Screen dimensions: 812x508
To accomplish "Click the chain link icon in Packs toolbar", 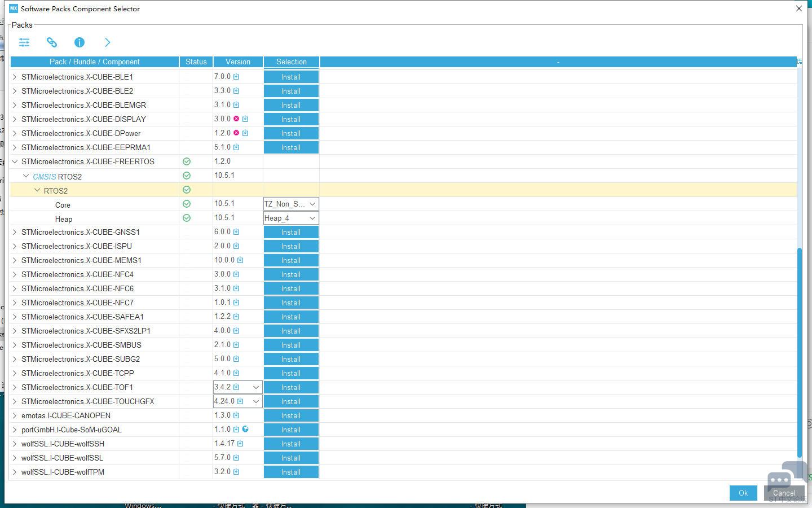I will click(52, 42).
